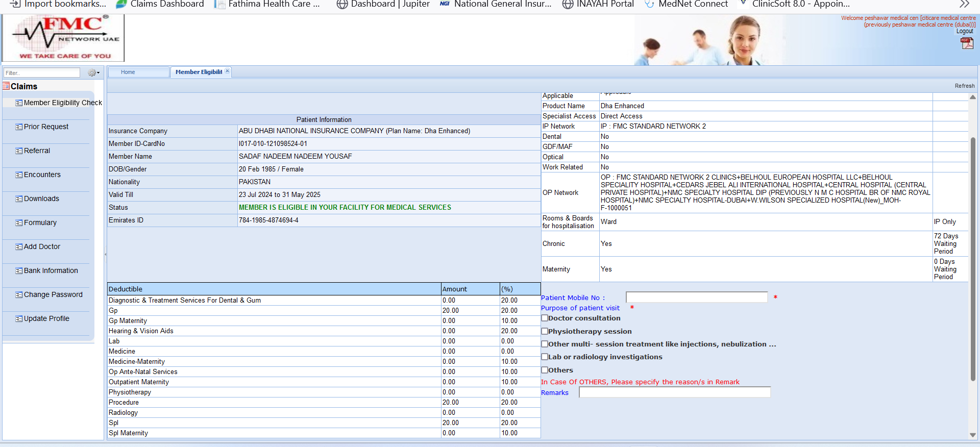980x447 pixels.
Task: Close the Member Eligibility tab
Action: [228, 71]
